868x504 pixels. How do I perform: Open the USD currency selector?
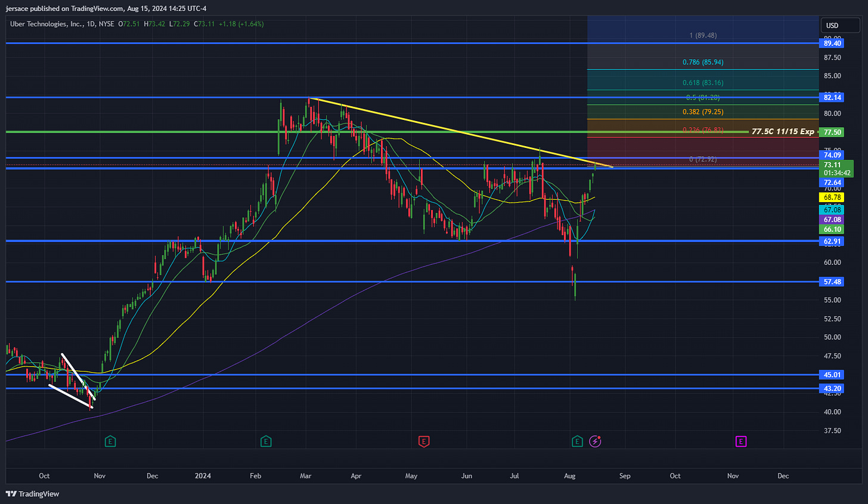841,25
